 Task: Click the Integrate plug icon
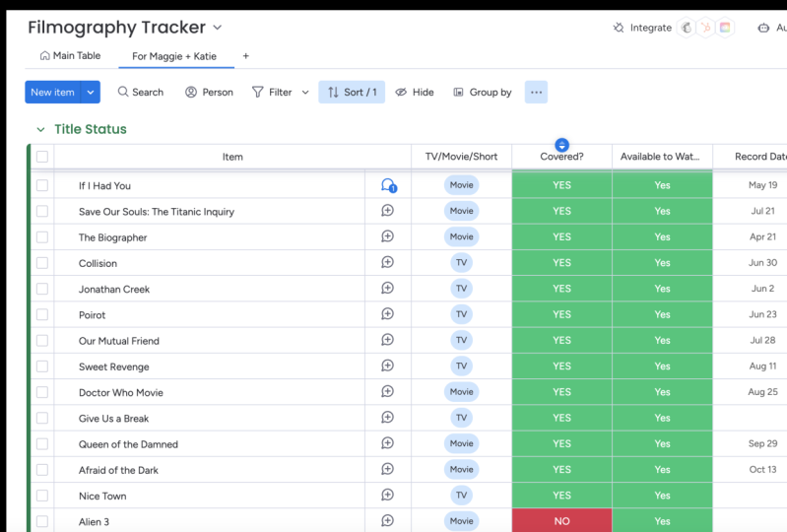(x=619, y=28)
